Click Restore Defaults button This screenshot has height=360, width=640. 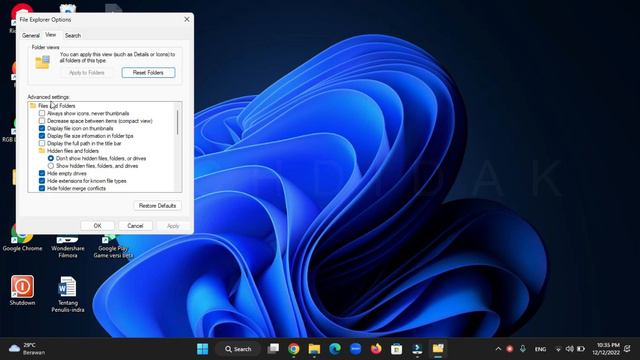tap(157, 206)
